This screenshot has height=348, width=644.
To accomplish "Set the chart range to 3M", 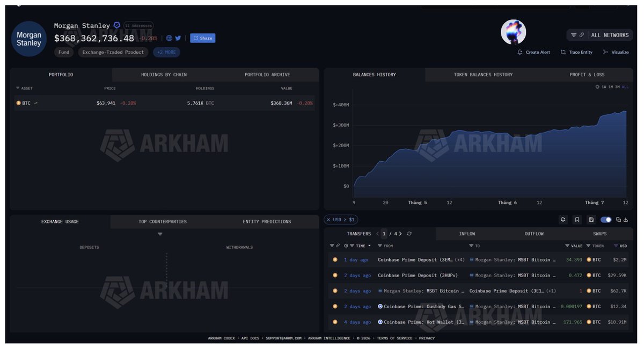I will (618, 86).
